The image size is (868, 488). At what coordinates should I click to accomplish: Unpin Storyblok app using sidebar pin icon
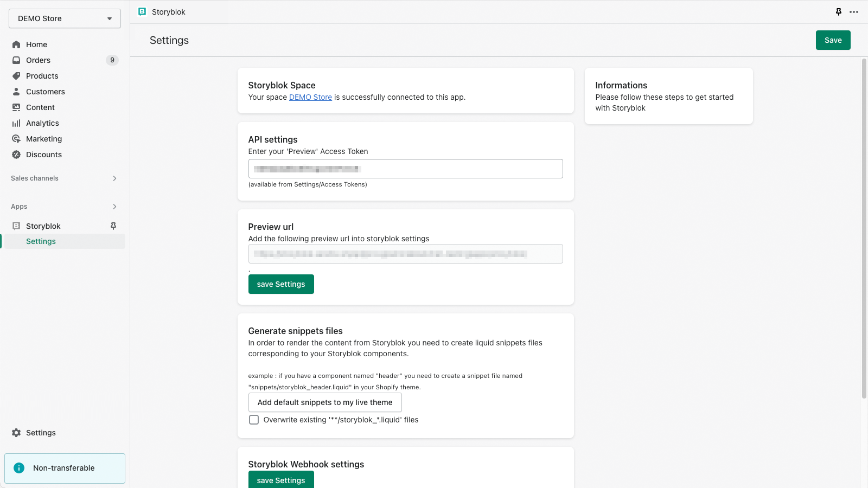(x=113, y=226)
